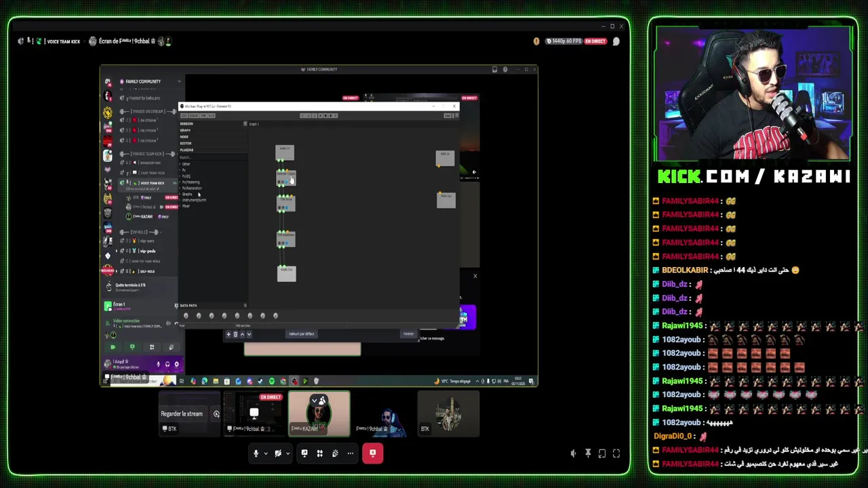Select MIDI Out node in graph
Screen dimensions: 868x488
(x=446, y=199)
